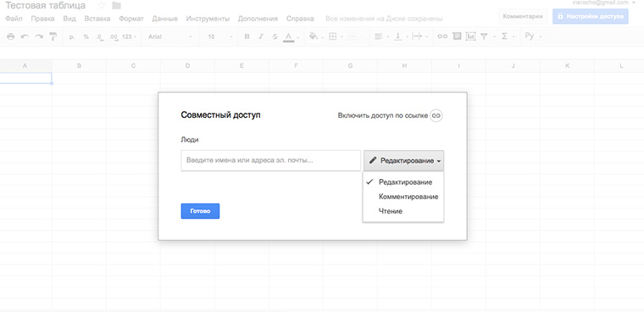Open the Формат menu
The image size is (644, 312).
[x=131, y=19]
